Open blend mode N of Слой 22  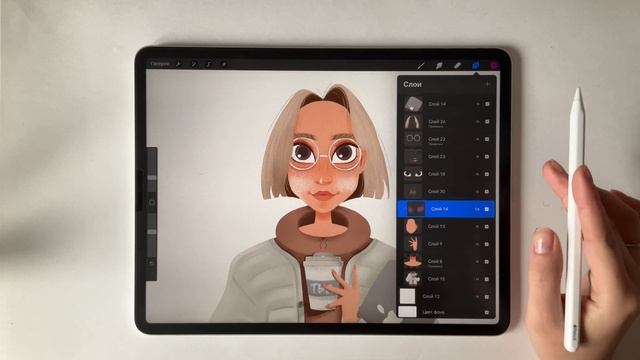click(478, 139)
